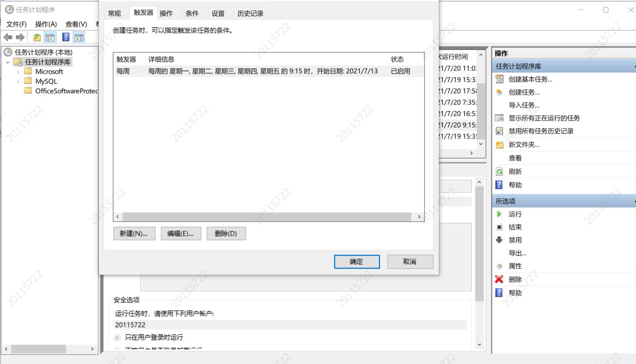Click the 删除(D) button in dialog
The width and height of the screenshot is (636, 364).
coord(226,233)
